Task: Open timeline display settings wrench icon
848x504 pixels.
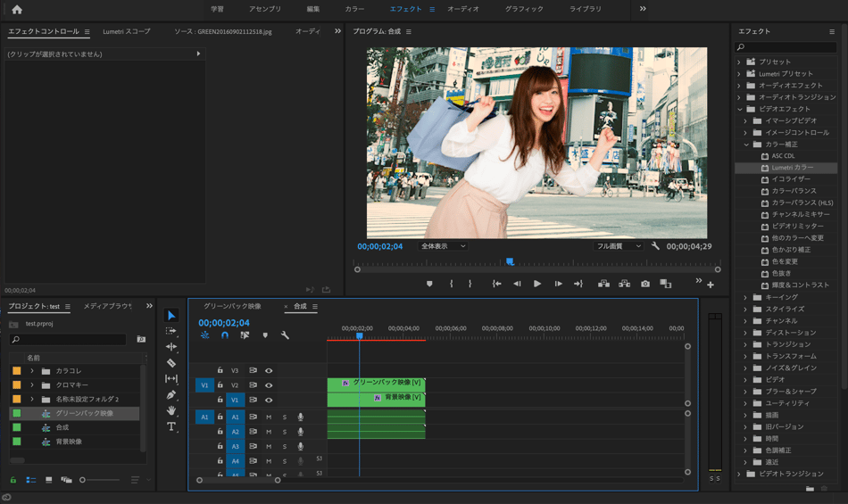Action: click(285, 335)
